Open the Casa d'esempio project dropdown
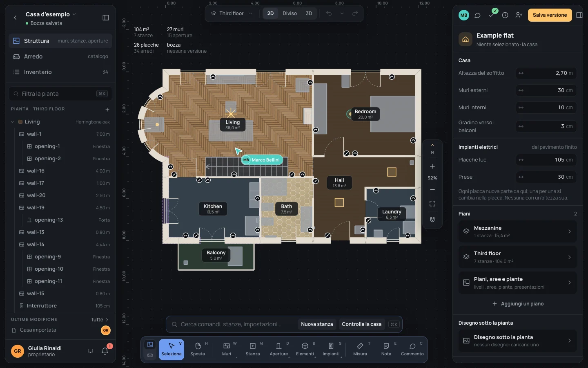 (x=51, y=14)
